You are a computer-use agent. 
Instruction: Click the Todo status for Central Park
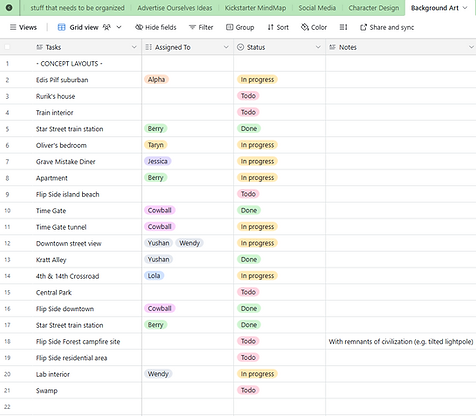tap(248, 292)
